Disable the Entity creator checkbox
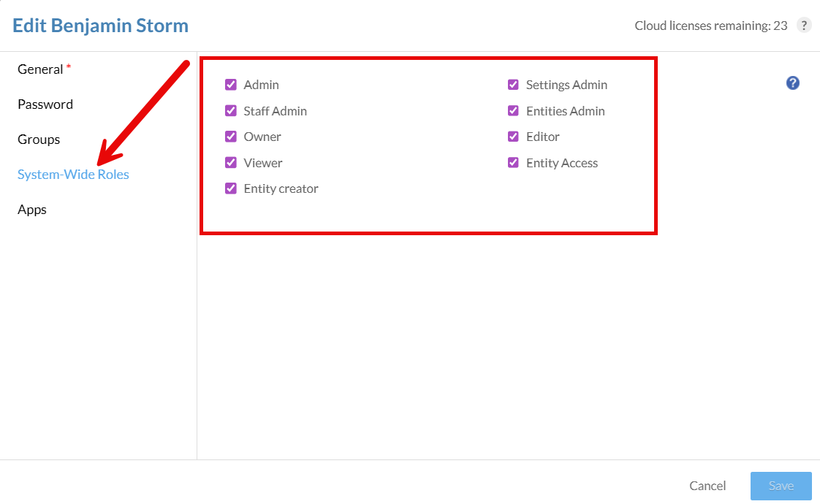 click(x=231, y=188)
